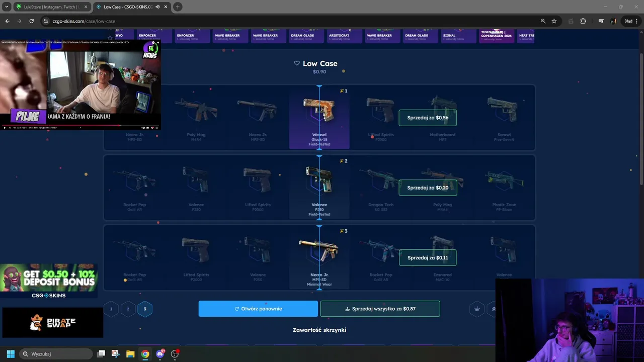Click the Get $0.50 + 10% deposit bonus banner

pyautogui.click(x=49, y=281)
